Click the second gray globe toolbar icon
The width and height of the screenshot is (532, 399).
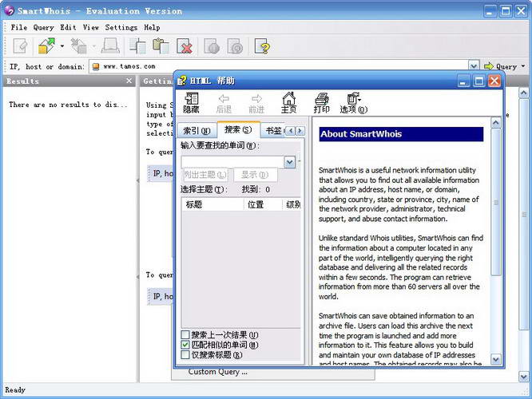235,46
